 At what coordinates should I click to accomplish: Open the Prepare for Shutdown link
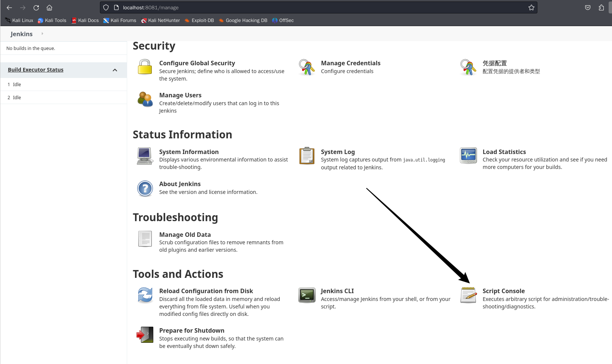pos(192,330)
